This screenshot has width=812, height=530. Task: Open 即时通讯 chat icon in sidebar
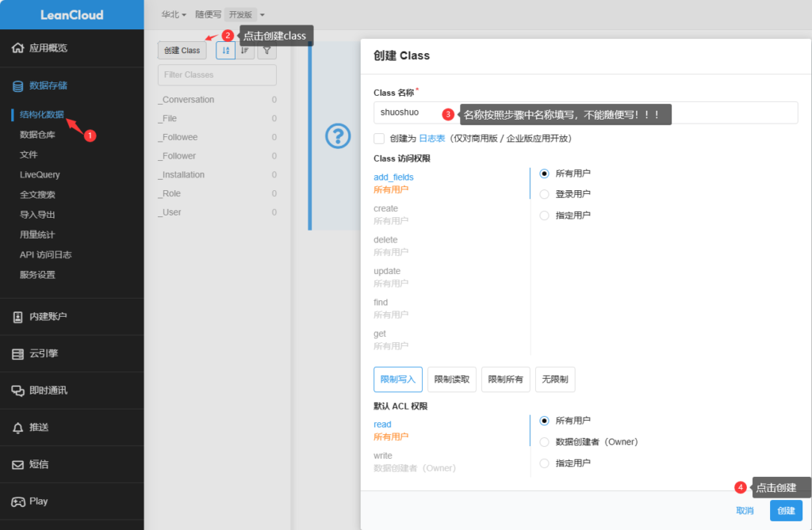coord(17,391)
